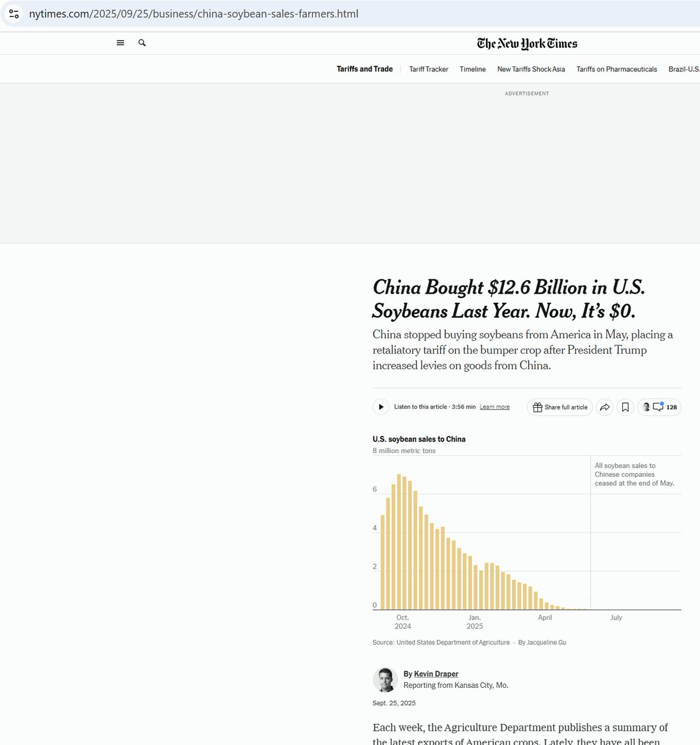The image size is (700, 745).
Task: Open the Tariff Tracker link
Action: click(429, 69)
